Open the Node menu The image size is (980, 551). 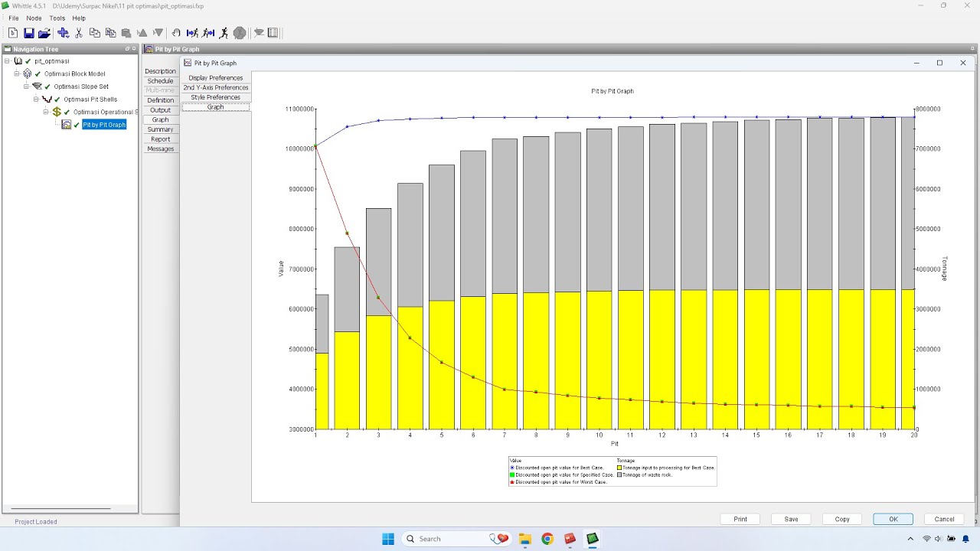[34, 18]
